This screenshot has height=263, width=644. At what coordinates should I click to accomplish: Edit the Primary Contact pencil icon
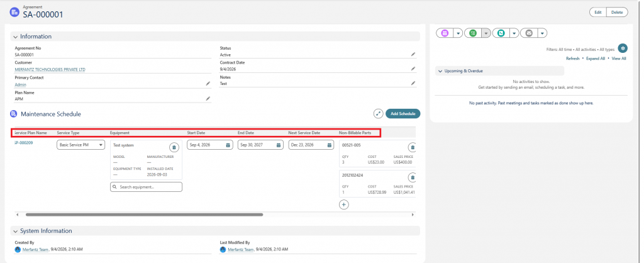[208, 84]
